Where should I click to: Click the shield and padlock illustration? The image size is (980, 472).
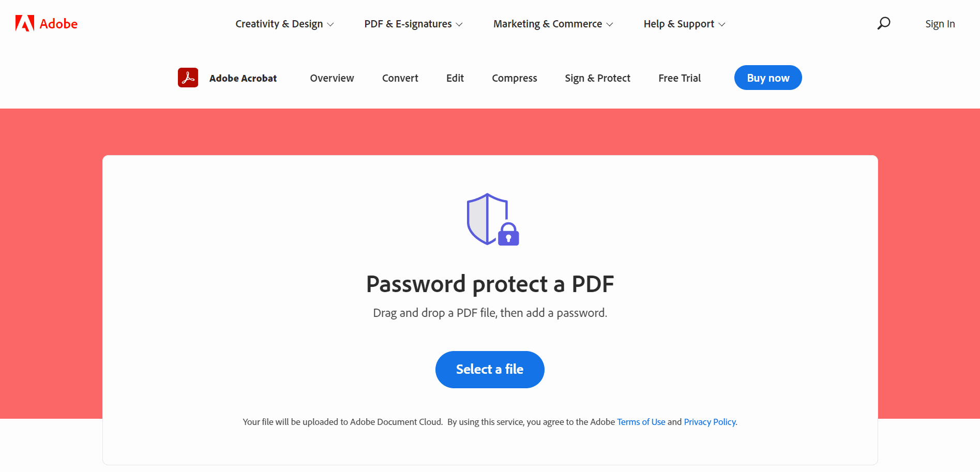[x=490, y=219]
